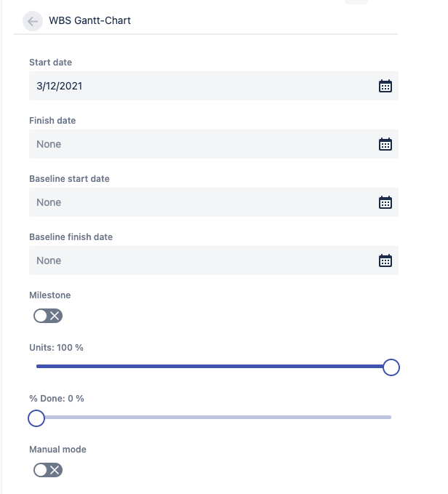Click into the Finish date field
448x494 pixels.
pos(196,144)
